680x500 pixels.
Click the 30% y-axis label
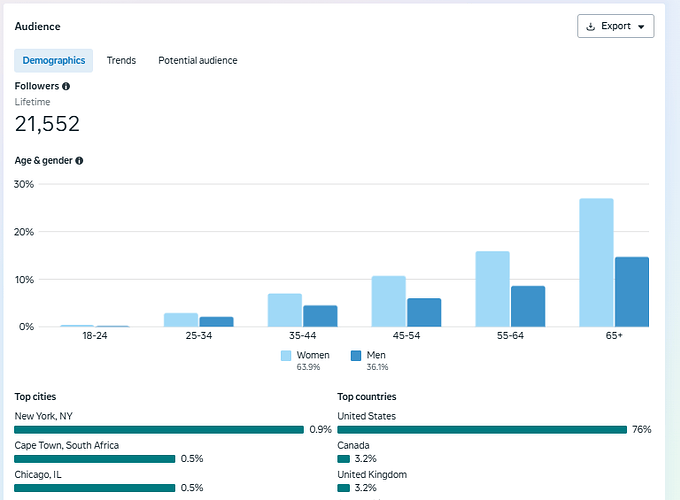pos(24,184)
